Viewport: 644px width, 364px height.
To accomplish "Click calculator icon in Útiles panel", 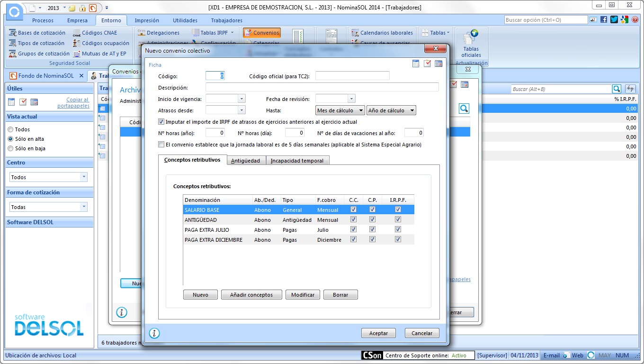I will (11, 102).
